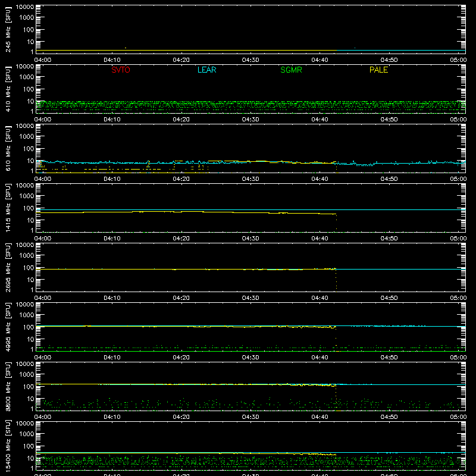This screenshot has height=476, width=476.
Task: Click 04:20 tick label under 1415 MHz panel
Action: [x=181, y=239]
